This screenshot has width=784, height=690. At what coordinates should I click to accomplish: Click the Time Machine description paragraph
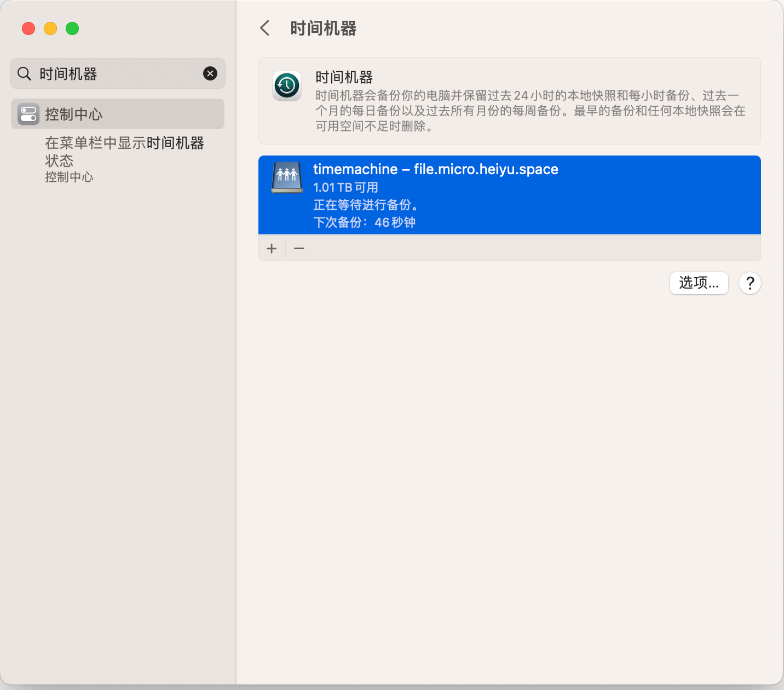click(530, 111)
